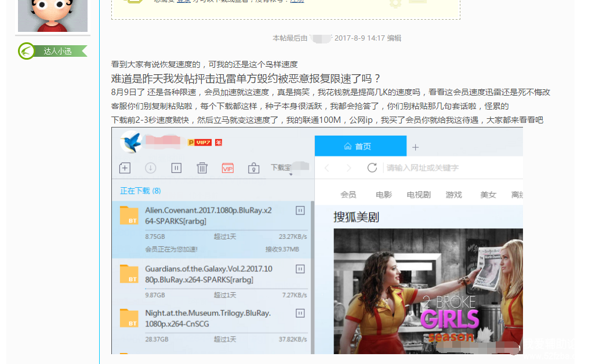Viewport: 592px width, 364px height.
Task: Click the Guardians.of.the.Galaxy progress bar
Action: coord(226,289)
